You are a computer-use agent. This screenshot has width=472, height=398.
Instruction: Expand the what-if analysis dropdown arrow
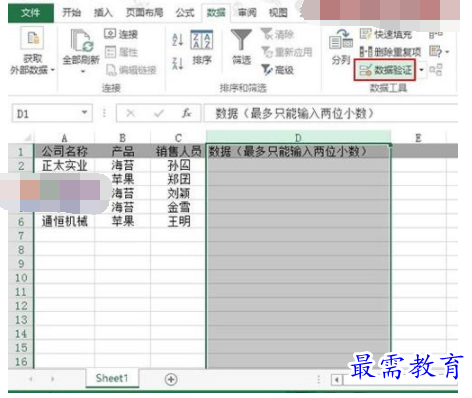point(447,52)
